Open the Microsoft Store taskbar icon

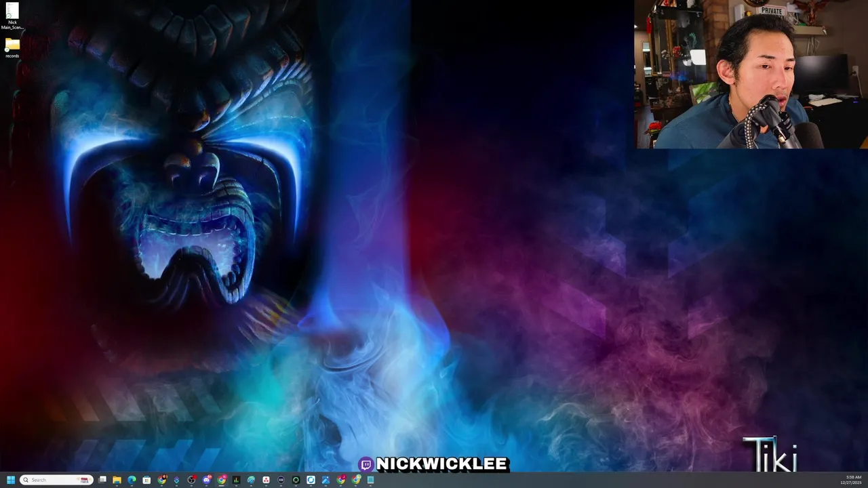click(146, 480)
